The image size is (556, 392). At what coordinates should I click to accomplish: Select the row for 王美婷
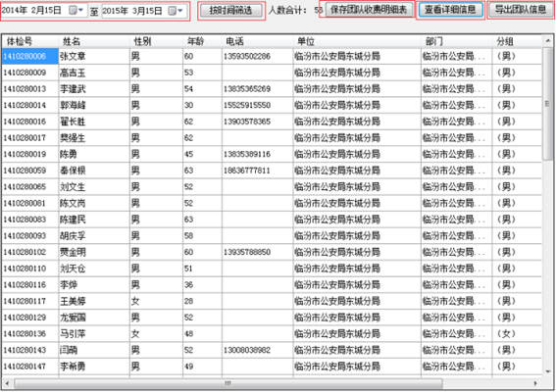272,301
